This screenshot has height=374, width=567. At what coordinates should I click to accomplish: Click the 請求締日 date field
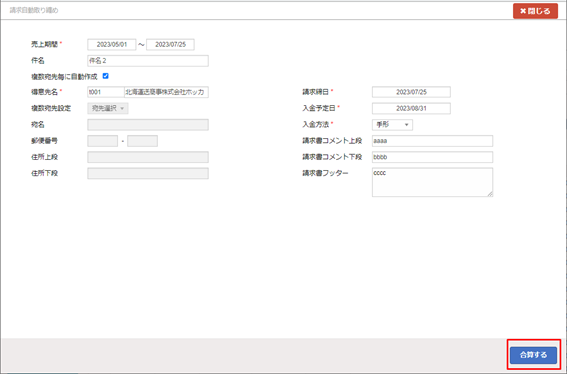coord(411,92)
